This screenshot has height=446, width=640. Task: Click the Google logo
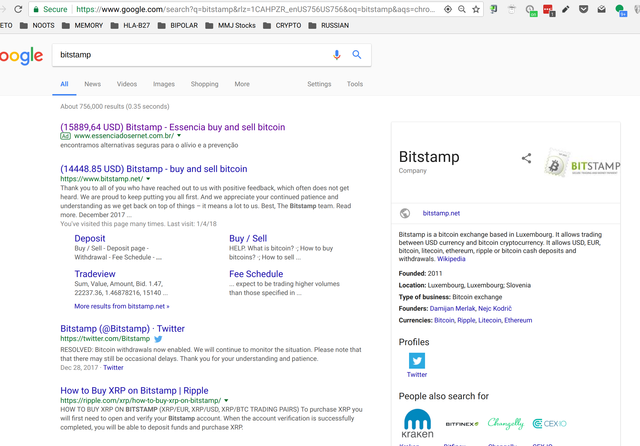(21, 56)
